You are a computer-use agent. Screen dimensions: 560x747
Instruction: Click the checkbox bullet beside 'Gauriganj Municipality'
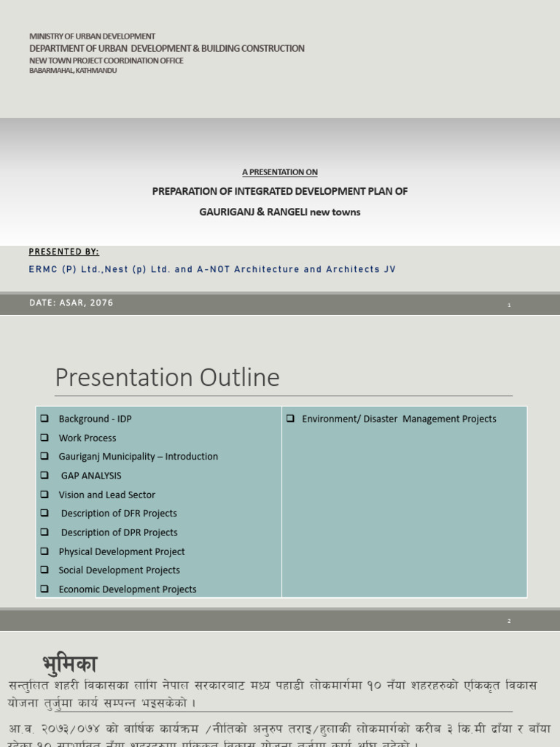tap(44, 456)
